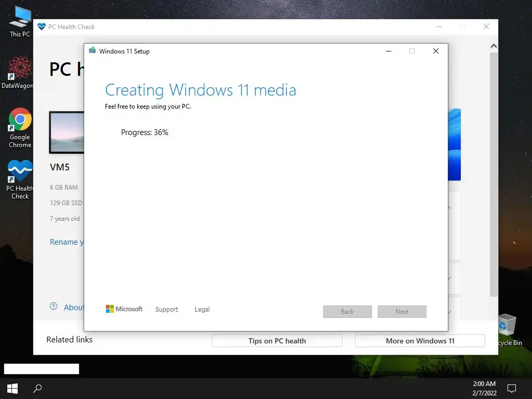Open This PC desktop icon
Screen dimensions: 532x399
pos(20,21)
